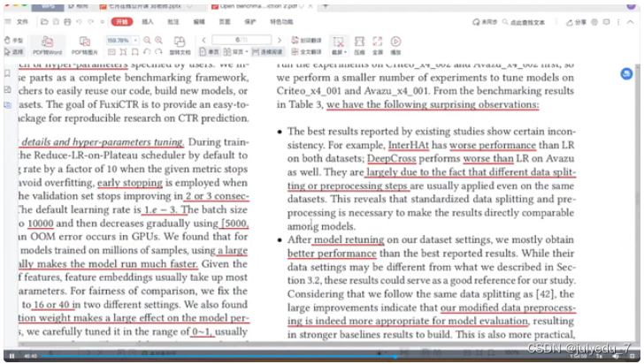Click the print icon
The image size is (644, 364).
coord(67,22)
